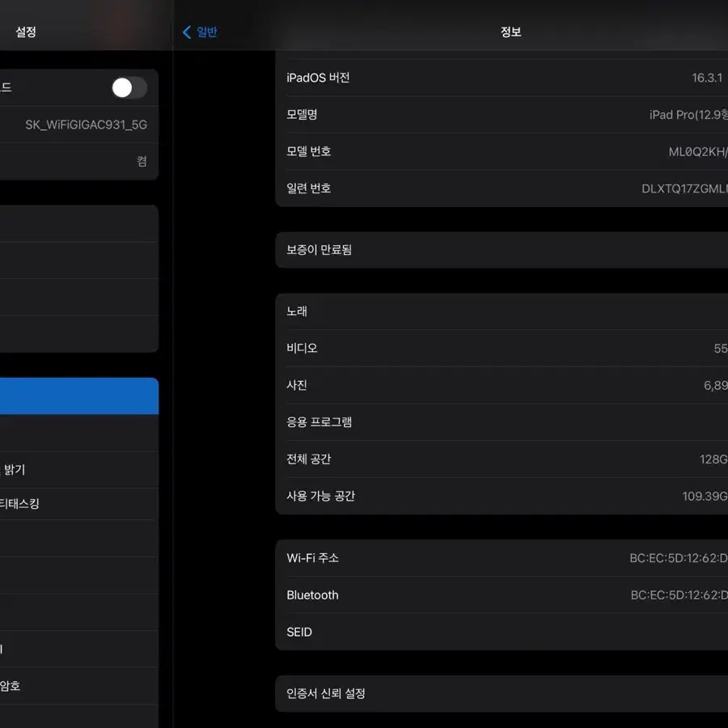Click the iPad Pro model name value
Viewport: 728px width, 728px height.
pyautogui.click(x=688, y=115)
